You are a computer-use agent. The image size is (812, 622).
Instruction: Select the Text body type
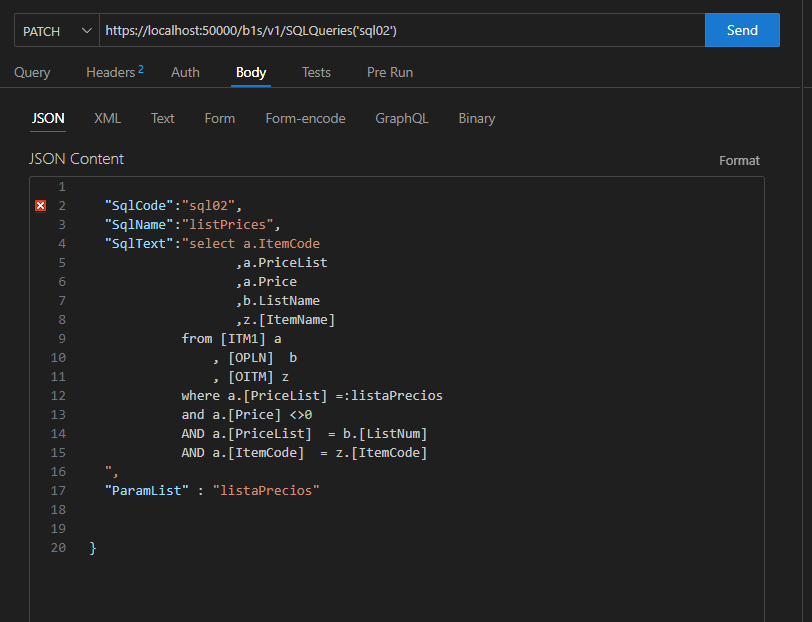[x=162, y=118]
